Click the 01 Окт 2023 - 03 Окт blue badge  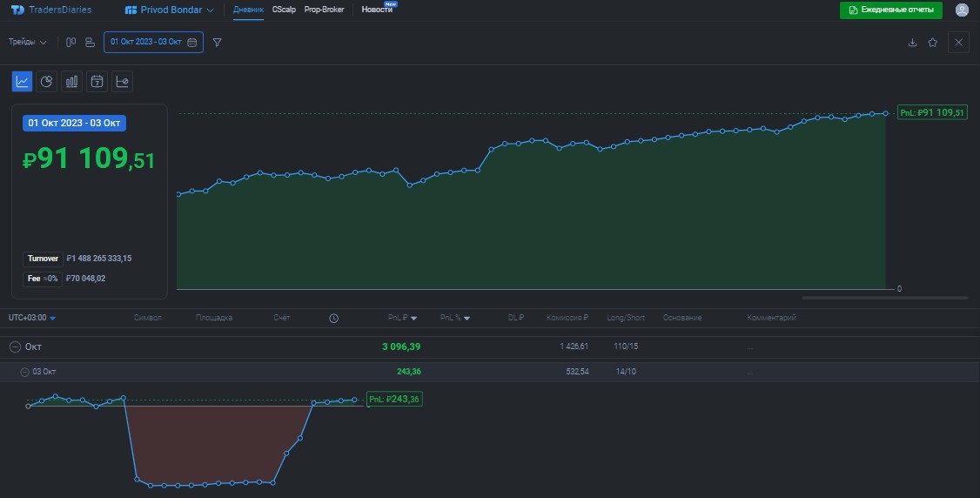74,123
